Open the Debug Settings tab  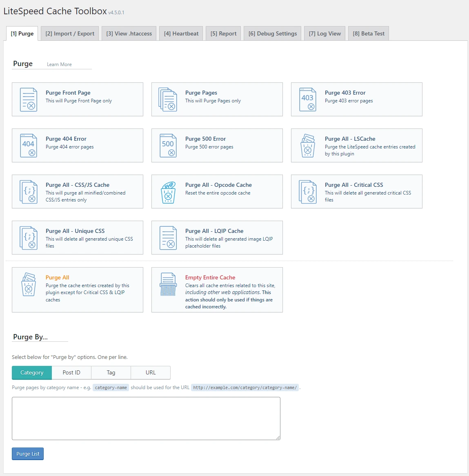273,33
